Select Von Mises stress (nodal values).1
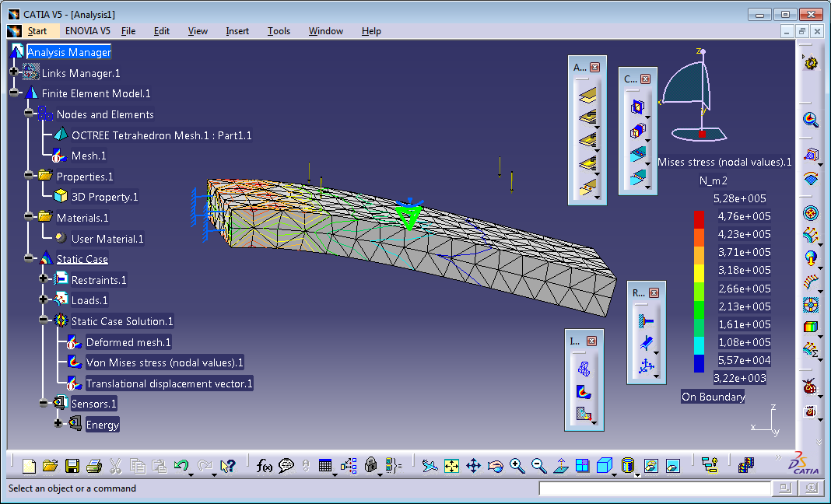Viewport: 831px width, 504px height. (x=164, y=362)
